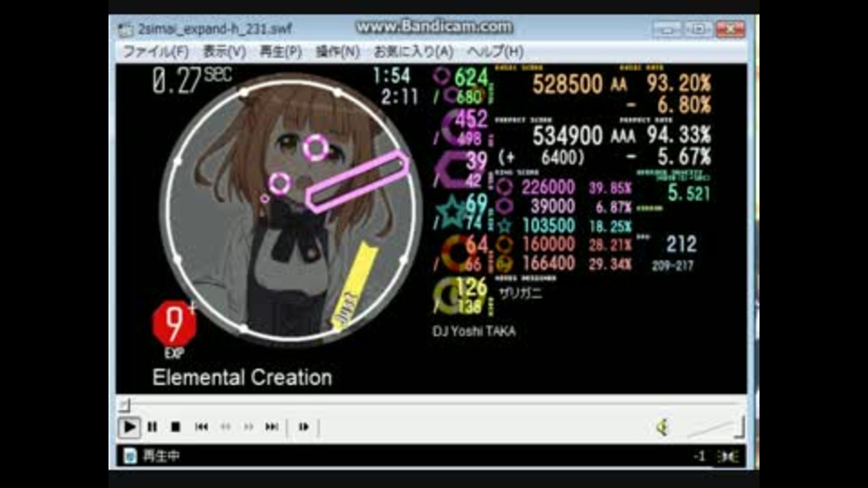
Task: Open the 再生(P) menu
Action: [280, 52]
